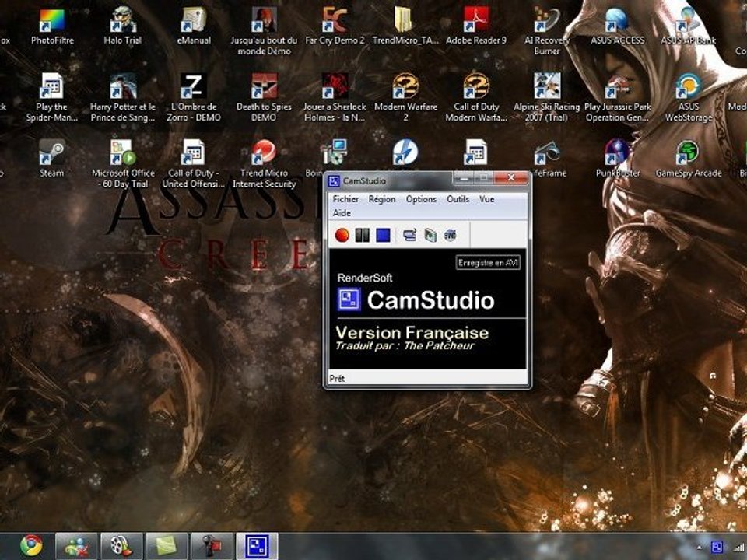The image size is (747, 560).
Task: Click the network signal tray icon
Action: [739, 548]
